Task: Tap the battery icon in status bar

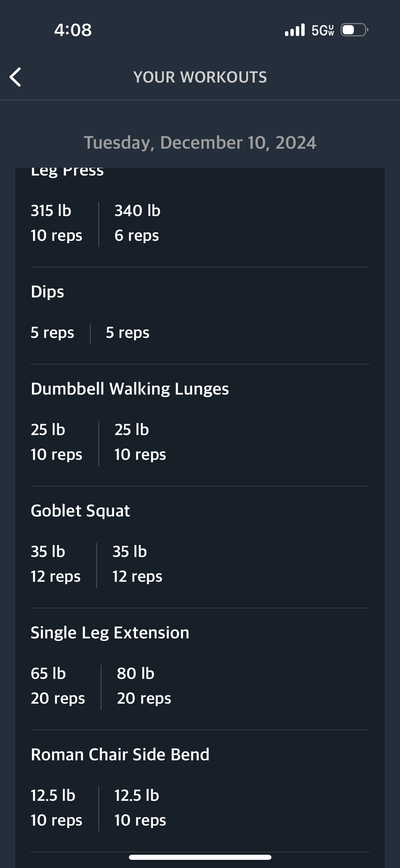Action: (x=355, y=30)
